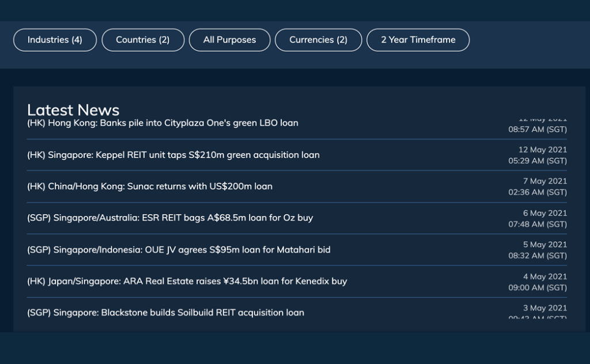Select the 7 May 2021 timestamp
The height and width of the screenshot is (364, 590).
[x=544, y=181]
